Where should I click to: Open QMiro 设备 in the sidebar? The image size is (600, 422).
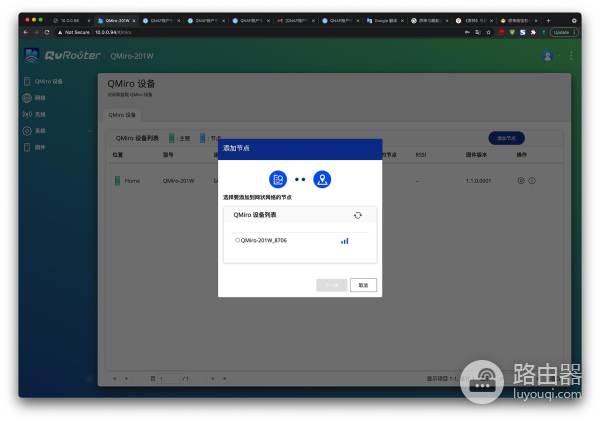[x=48, y=81]
